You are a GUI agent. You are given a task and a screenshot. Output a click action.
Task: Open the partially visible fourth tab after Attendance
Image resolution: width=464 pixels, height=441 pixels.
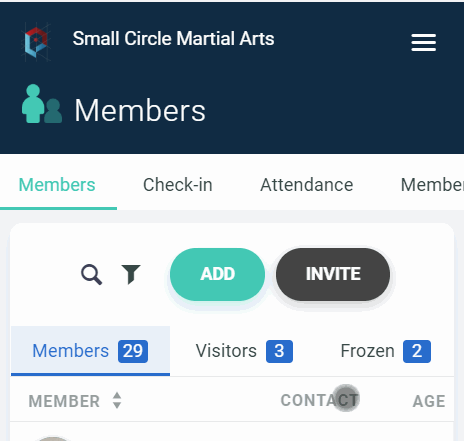(x=432, y=185)
